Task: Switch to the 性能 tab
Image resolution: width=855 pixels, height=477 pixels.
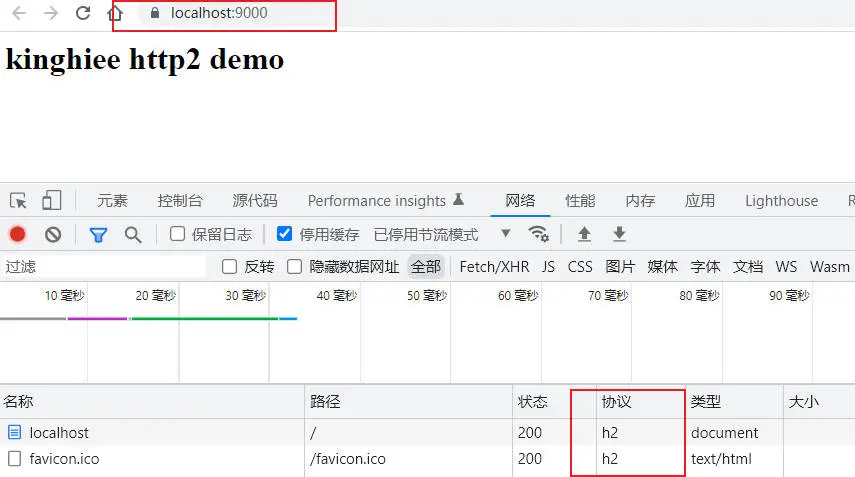Action: coord(580,201)
